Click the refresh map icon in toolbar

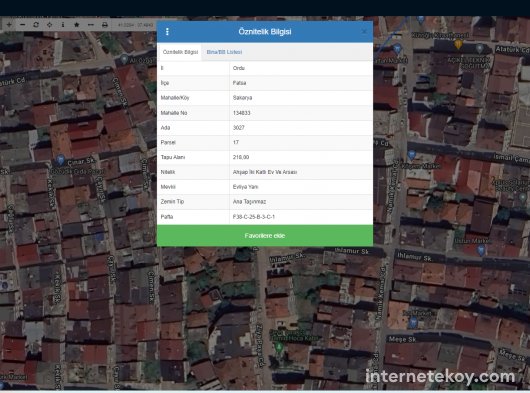[36, 25]
